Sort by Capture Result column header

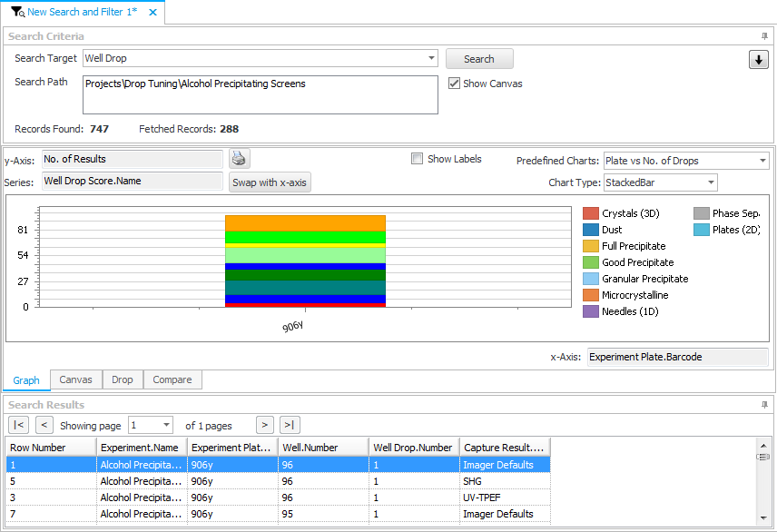click(505, 448)
